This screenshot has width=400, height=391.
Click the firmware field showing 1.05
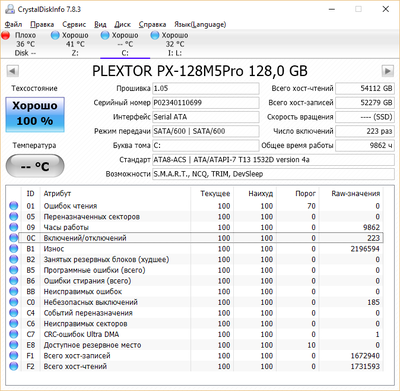coord(206,88)
